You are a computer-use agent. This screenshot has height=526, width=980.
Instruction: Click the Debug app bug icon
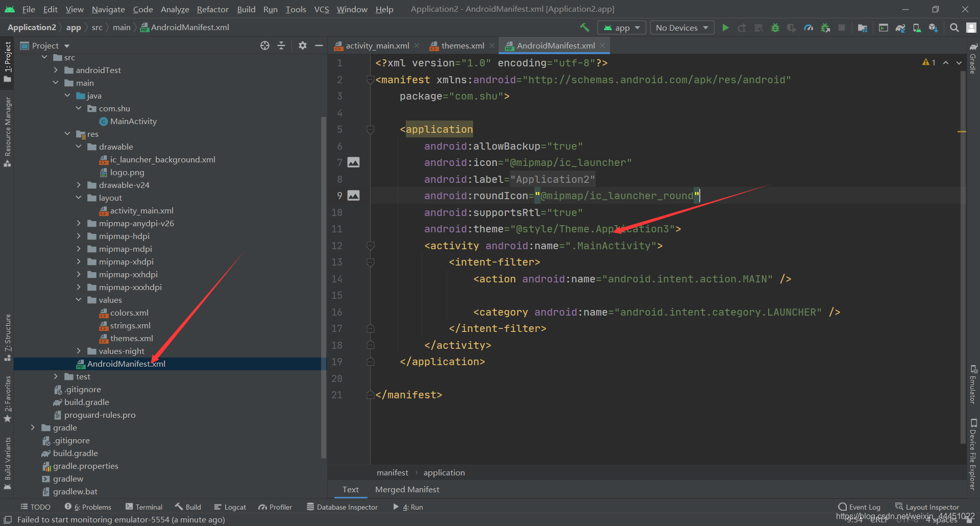(x=775, y=28)
